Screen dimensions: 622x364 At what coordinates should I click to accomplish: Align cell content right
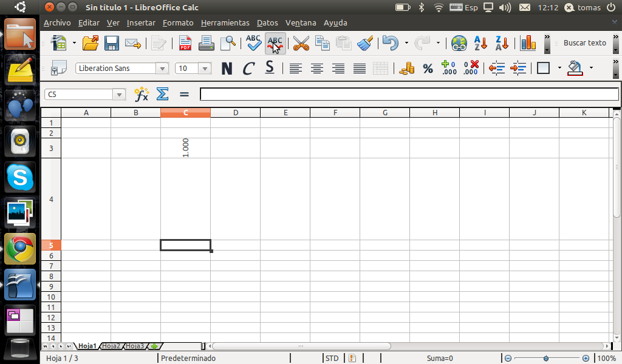338,69
